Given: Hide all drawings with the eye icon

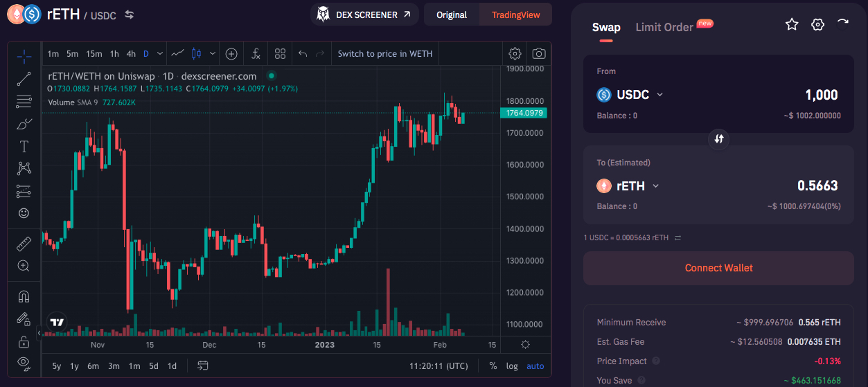Looking at the screenshot, I should (x=24, y=362).
